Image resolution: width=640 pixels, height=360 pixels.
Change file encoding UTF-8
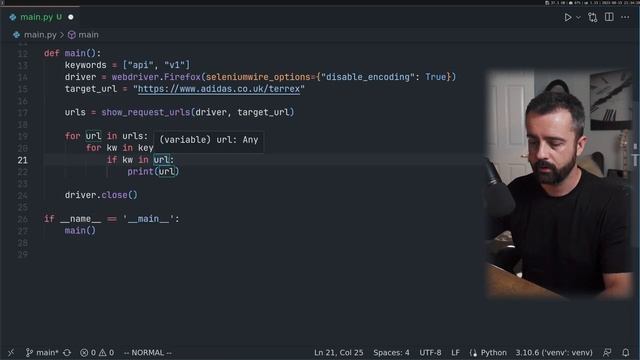[x=430, y=353]
